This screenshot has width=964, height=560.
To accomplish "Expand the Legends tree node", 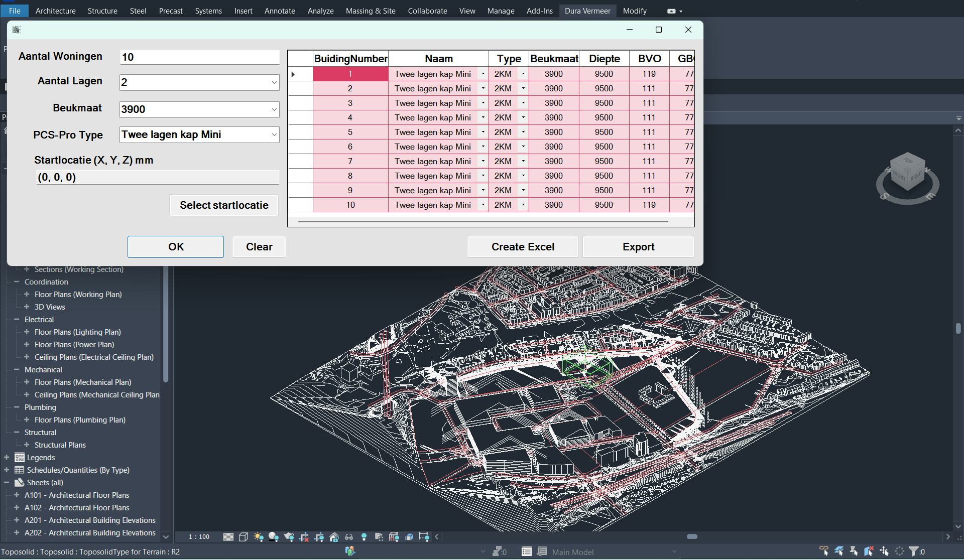I will [7, 458].
